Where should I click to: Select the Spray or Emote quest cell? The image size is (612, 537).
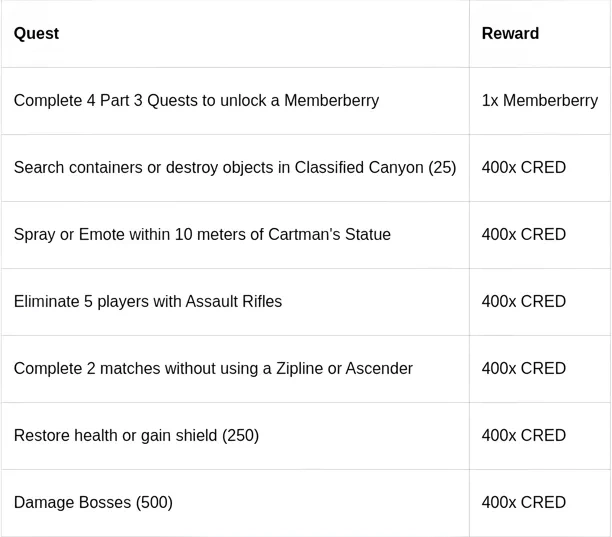point(202,235)
